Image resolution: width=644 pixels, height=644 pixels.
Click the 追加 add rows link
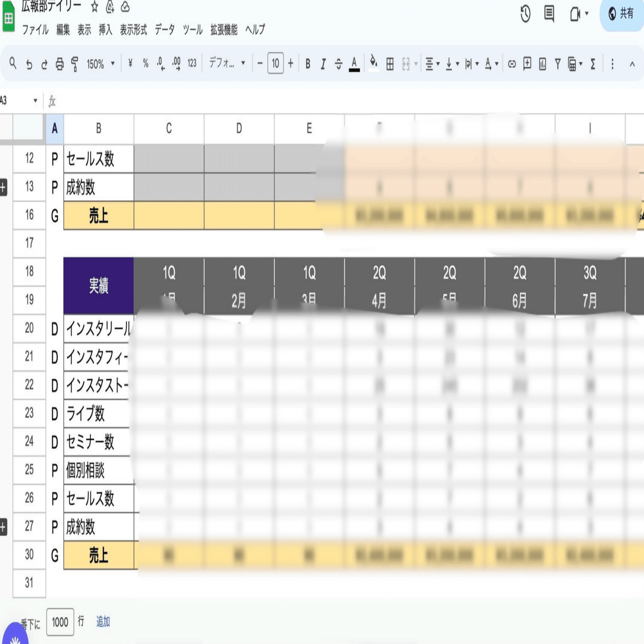[x=103, y=622]
